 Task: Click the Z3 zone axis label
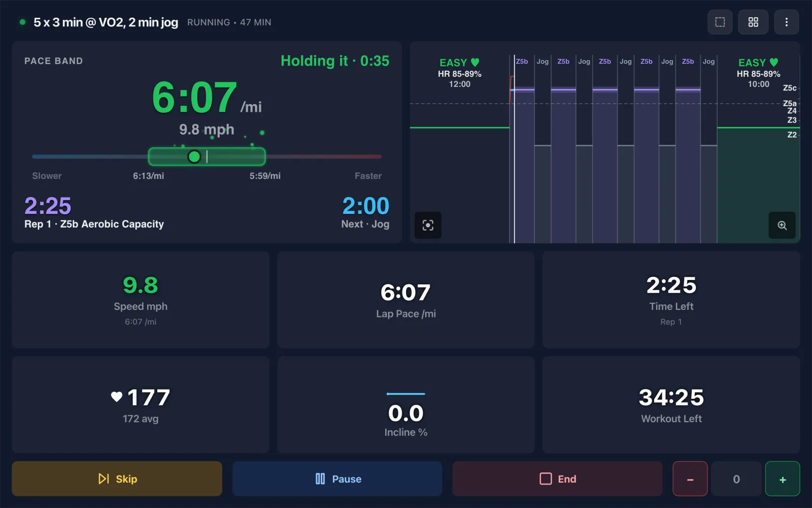click(x=792, y=120)
